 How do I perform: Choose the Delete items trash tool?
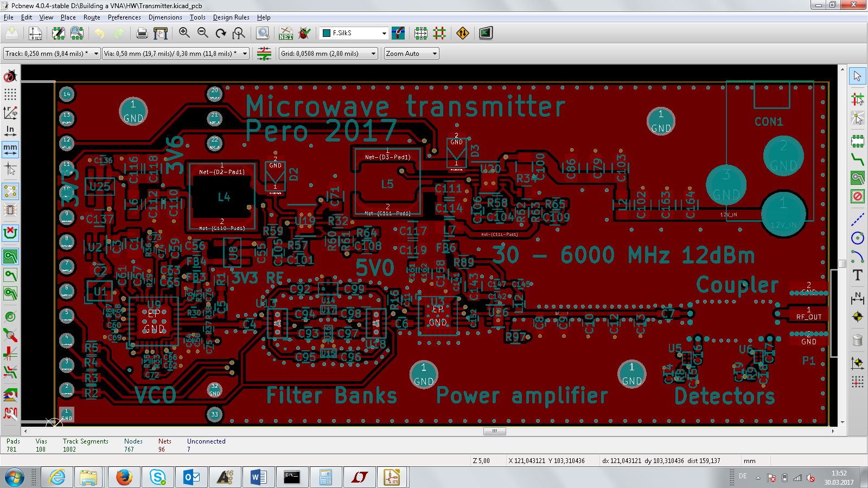(857, 340)
